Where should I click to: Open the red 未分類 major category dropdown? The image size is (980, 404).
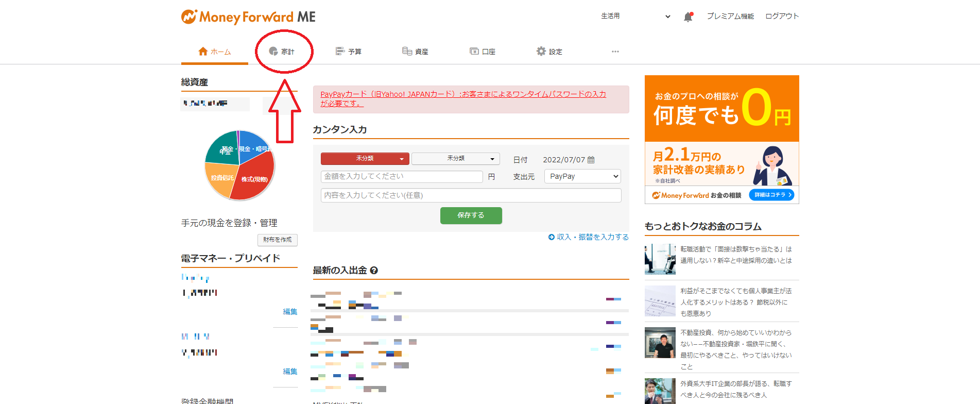pyautogui.click(x=365, y=159)
